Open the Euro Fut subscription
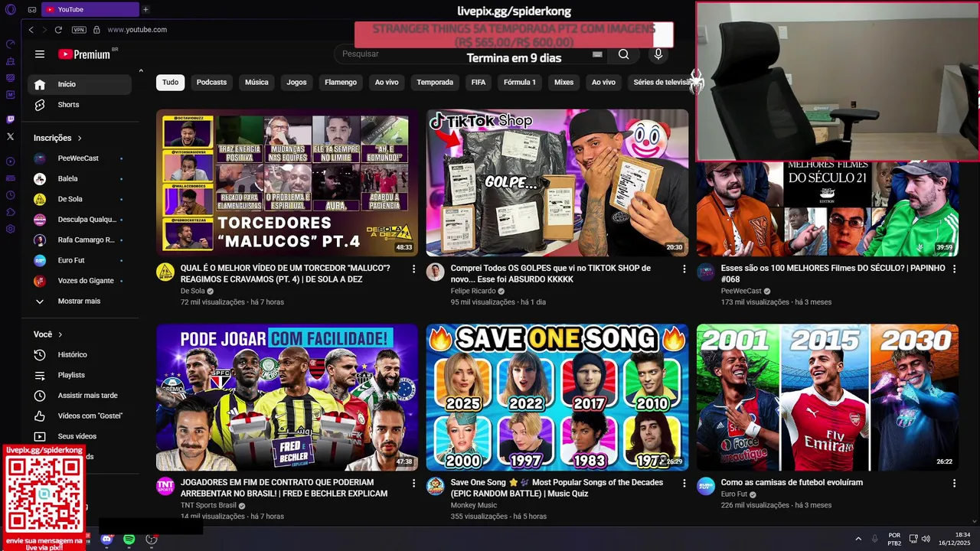Image resolution: width=980 pixels, height=551 pixels. click(79, 261)
